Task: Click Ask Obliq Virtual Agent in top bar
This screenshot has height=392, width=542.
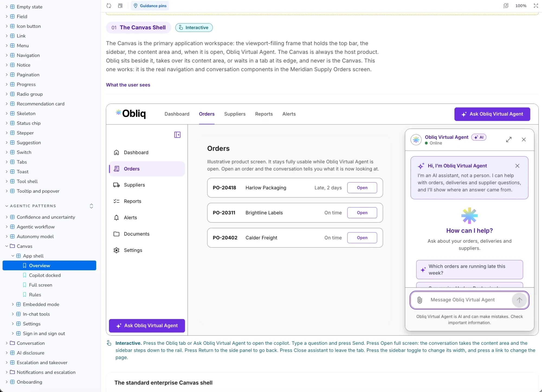Action: click(x=492, y=114)
